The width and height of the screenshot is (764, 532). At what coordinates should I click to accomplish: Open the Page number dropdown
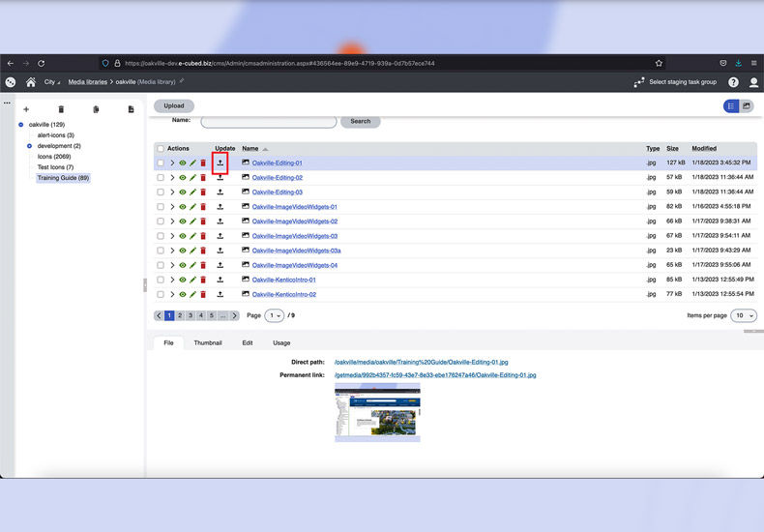[275, 315]
